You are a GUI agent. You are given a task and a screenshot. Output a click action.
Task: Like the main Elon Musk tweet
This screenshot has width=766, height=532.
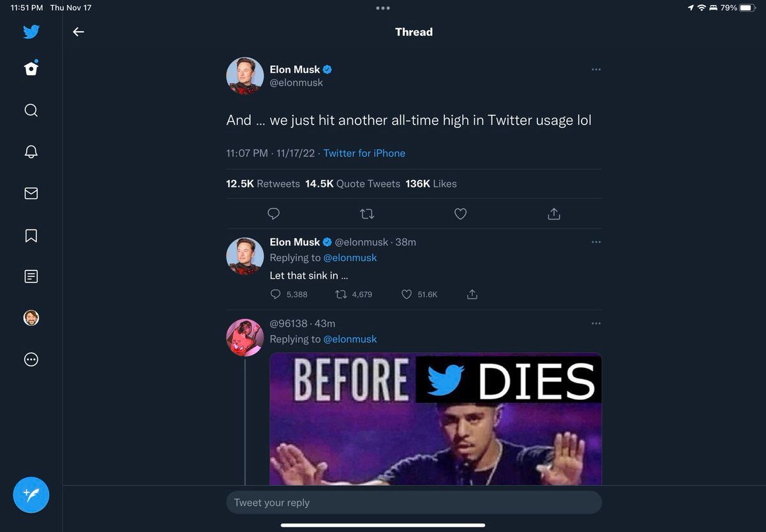(x=460, y=214)
